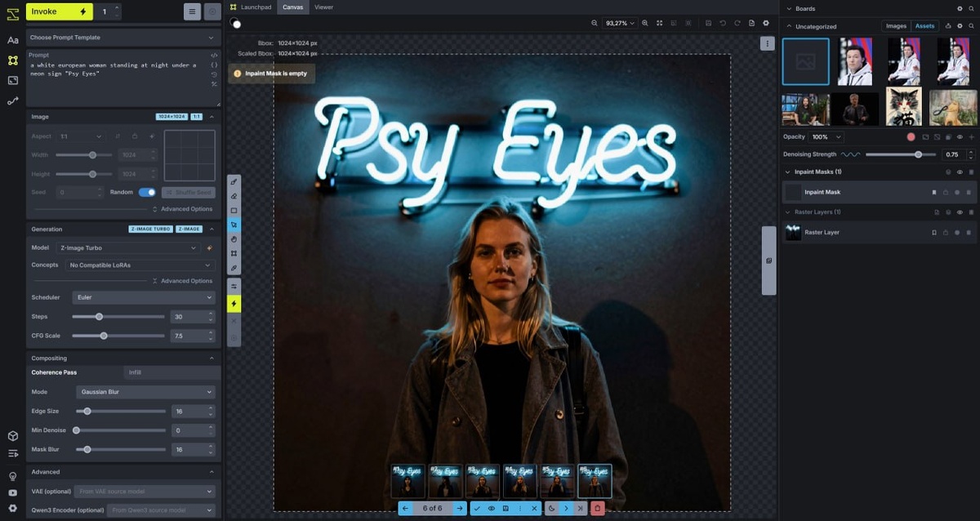
Task: Select the Eraser tool in canvas toolbar
Action: pos(234,196)
